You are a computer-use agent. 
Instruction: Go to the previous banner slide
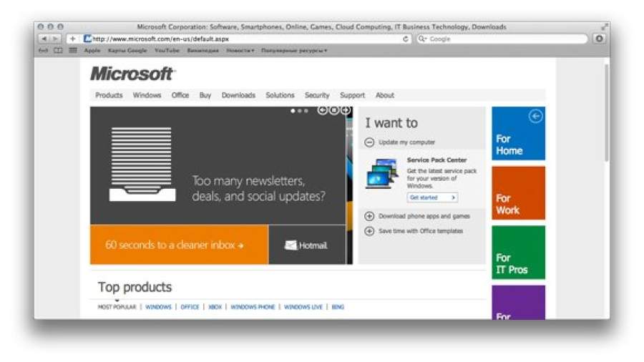tap(323, 110)
